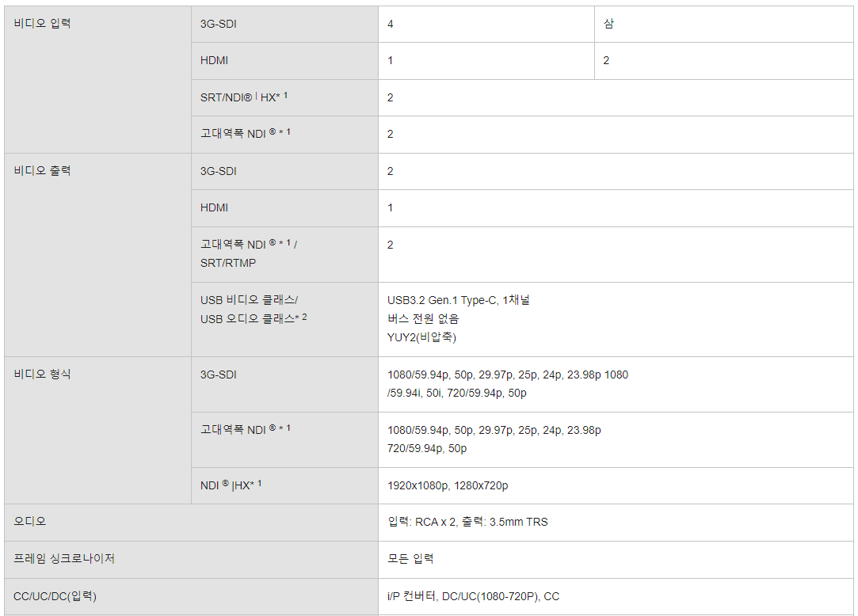Select the USB3.2 Gen.1 Type-C, 1채널 text
The width and height of the screenshot is (858, 616).
(459, 300)
